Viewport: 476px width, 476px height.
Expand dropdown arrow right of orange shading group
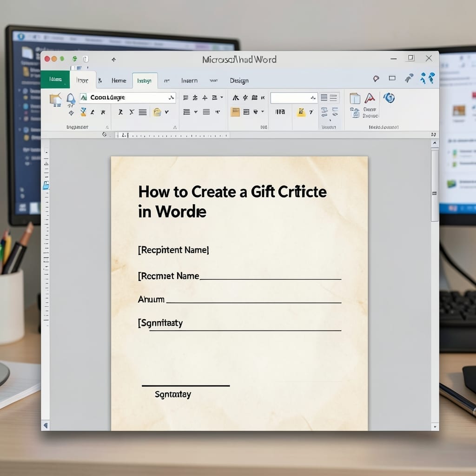[263, 112]
